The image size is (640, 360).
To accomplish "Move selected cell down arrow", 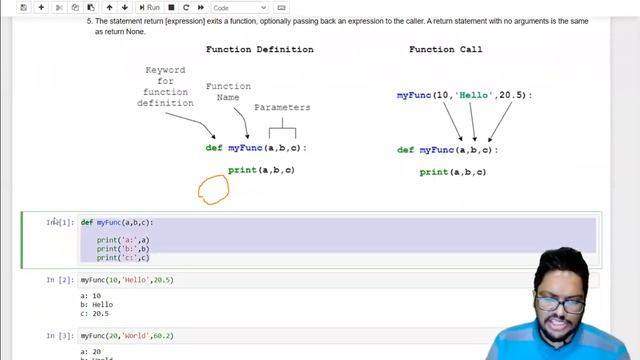I will [125, 7].
